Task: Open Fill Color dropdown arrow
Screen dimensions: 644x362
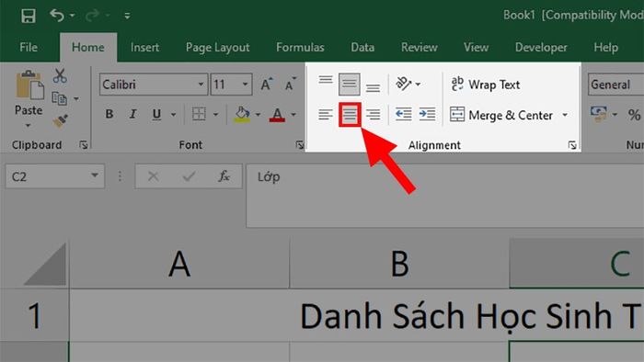Action: coord(258,114)
